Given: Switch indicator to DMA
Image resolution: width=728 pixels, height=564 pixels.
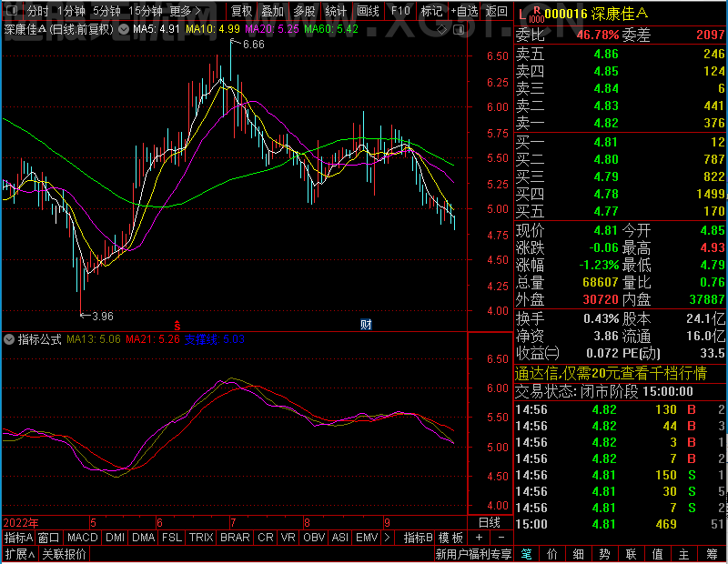Looking at the screenshot, I should point(143,538).
